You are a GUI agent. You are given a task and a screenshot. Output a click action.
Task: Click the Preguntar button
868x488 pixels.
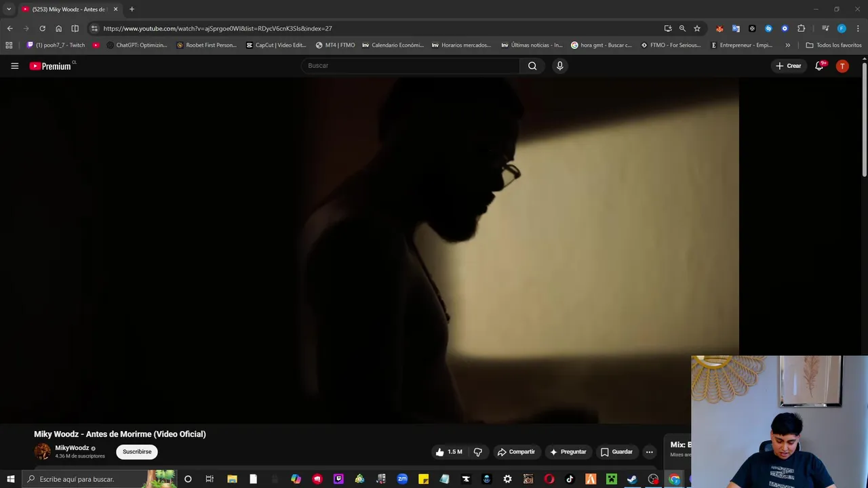coord(568,452)
